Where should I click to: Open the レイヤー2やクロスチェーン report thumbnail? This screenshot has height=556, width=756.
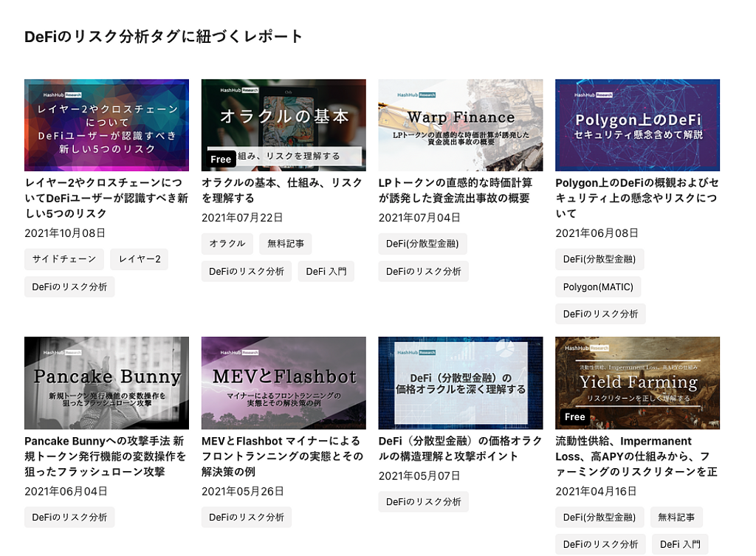point(106,125)
